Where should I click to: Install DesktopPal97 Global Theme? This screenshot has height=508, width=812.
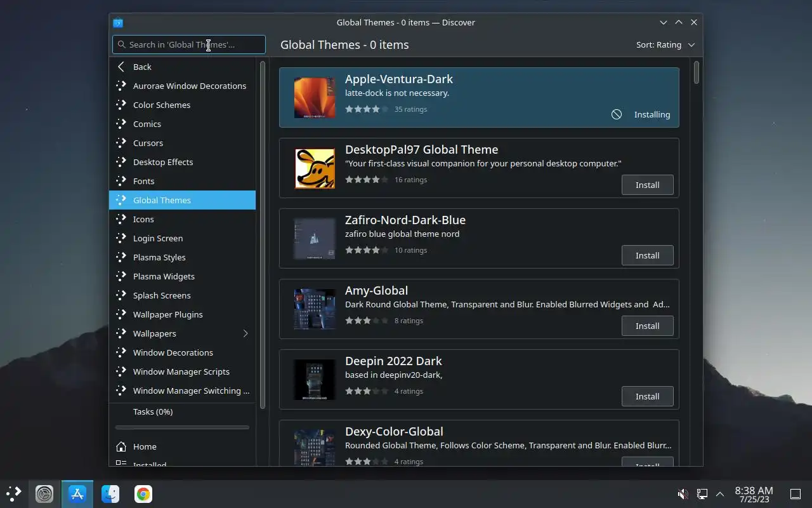tap(648, 185)
